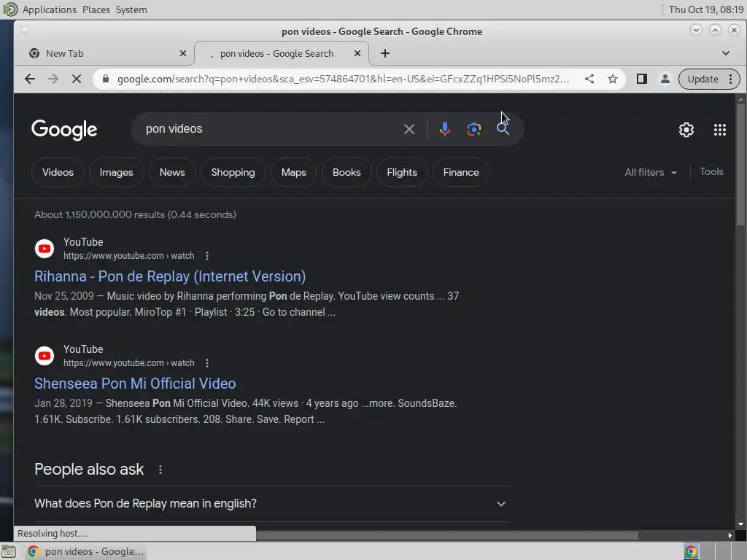Open Google quick settings gear
This screenshot has height=560, width=747.
(x=686, y=130)
